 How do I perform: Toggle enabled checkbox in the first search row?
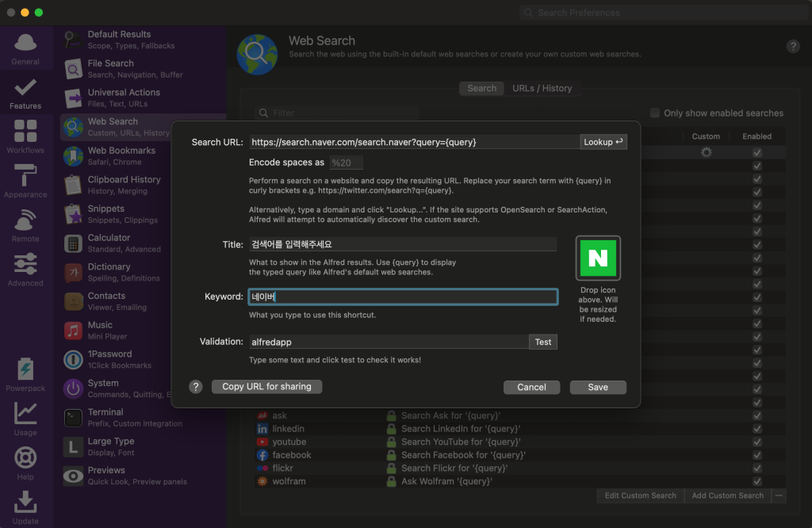pos(757,153)
